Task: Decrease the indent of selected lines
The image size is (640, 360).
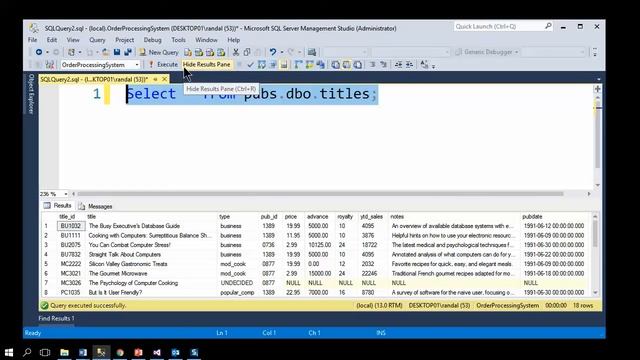Action: point(398,64)
